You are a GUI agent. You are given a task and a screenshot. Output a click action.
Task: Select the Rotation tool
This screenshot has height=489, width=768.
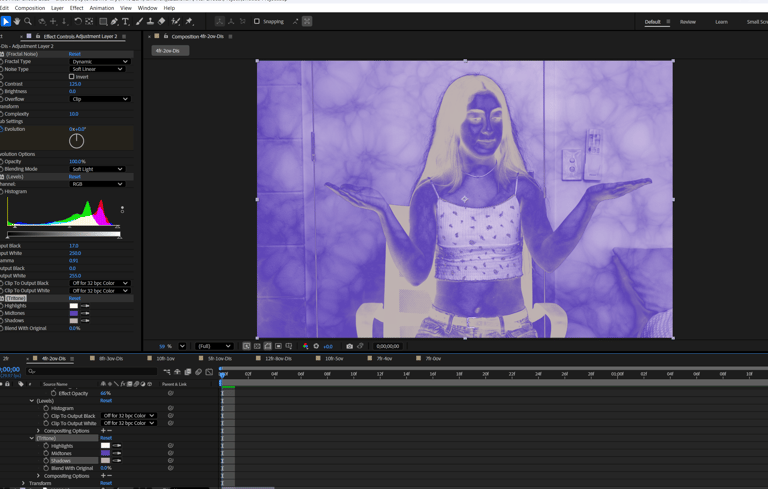point(78,22)
